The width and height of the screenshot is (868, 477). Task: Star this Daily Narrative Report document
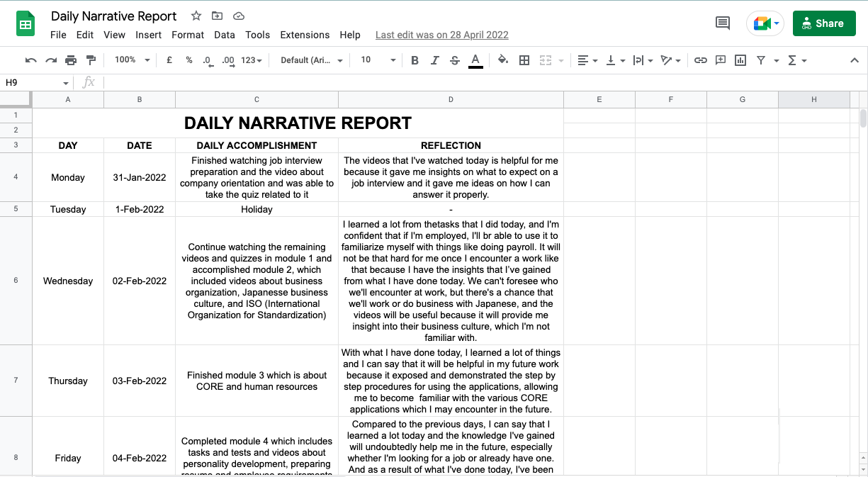[196, 16]
